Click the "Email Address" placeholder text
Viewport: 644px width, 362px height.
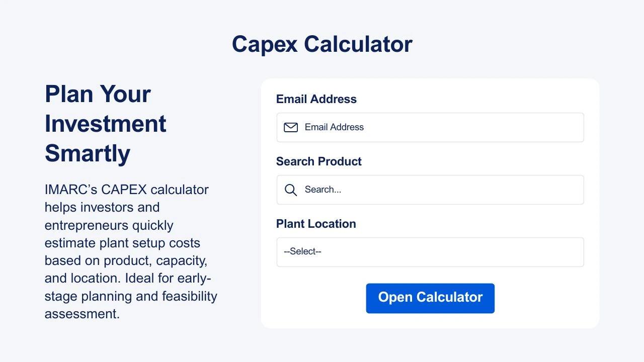click(334, 127)
